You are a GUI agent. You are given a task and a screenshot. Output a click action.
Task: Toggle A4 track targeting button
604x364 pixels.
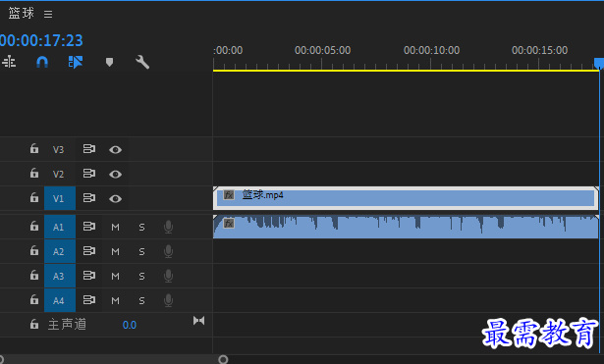[x=60, y=300]
